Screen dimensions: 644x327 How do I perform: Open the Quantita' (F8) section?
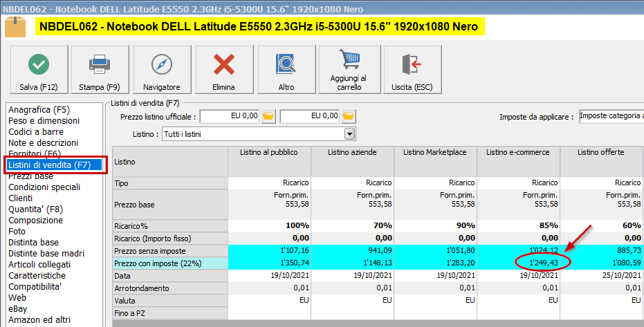(x=36, y=209)
